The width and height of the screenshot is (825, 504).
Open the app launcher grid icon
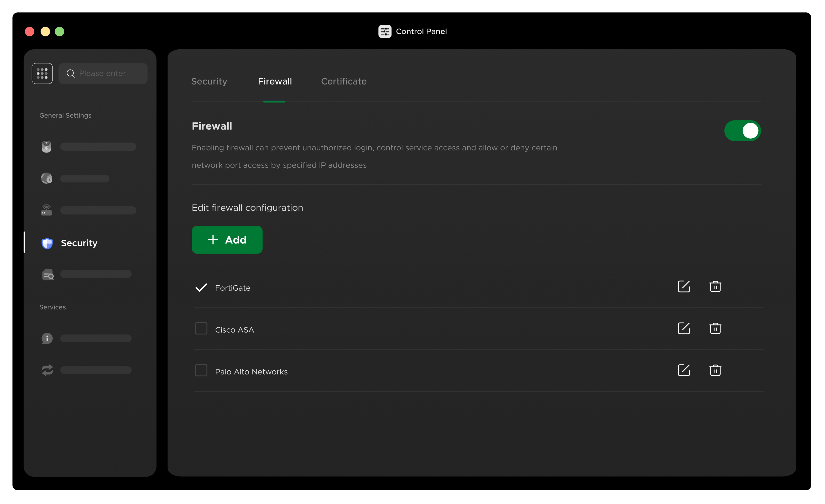point(42,73)
